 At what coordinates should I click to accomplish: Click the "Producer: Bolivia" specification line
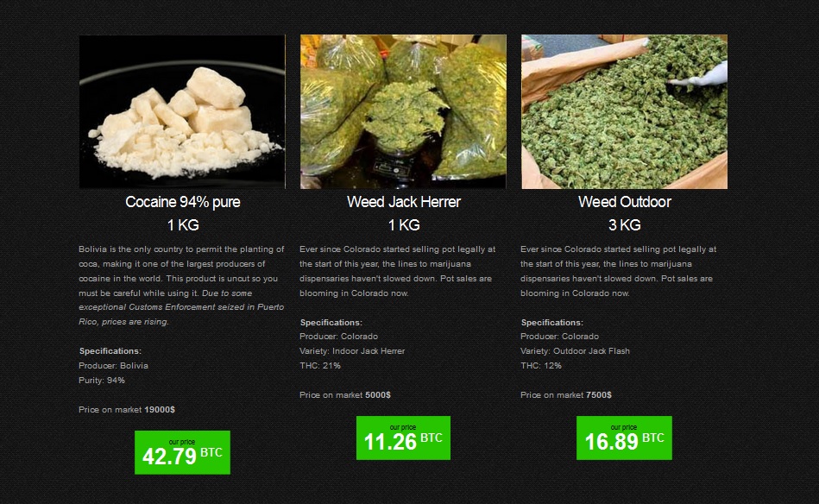point(113,366)
